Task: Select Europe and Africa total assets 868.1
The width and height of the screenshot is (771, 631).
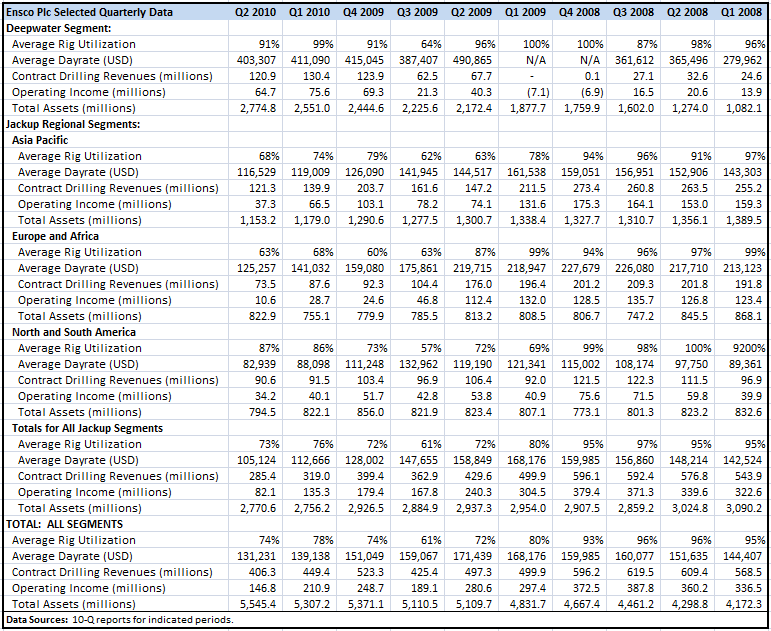Action: [749, 316]
